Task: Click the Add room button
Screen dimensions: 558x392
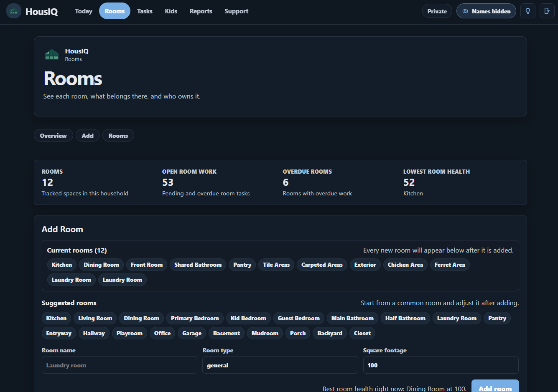Action: coord(495,387)
